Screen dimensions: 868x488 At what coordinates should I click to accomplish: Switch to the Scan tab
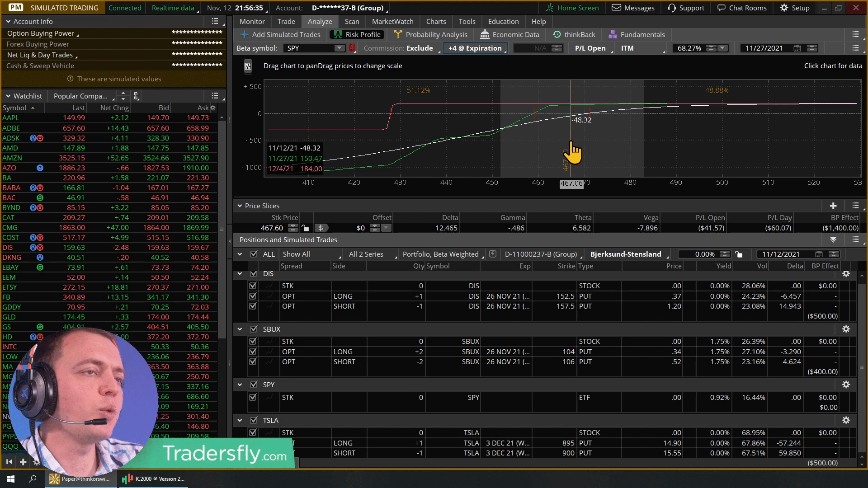point(352,21)
